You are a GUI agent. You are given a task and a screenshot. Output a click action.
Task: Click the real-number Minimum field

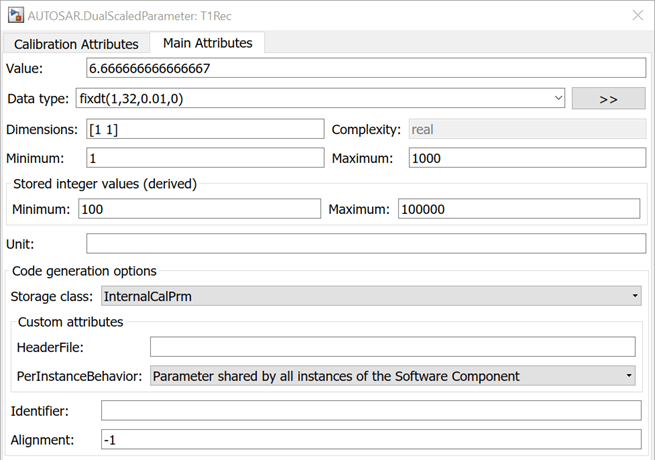(x=205, y=158)
